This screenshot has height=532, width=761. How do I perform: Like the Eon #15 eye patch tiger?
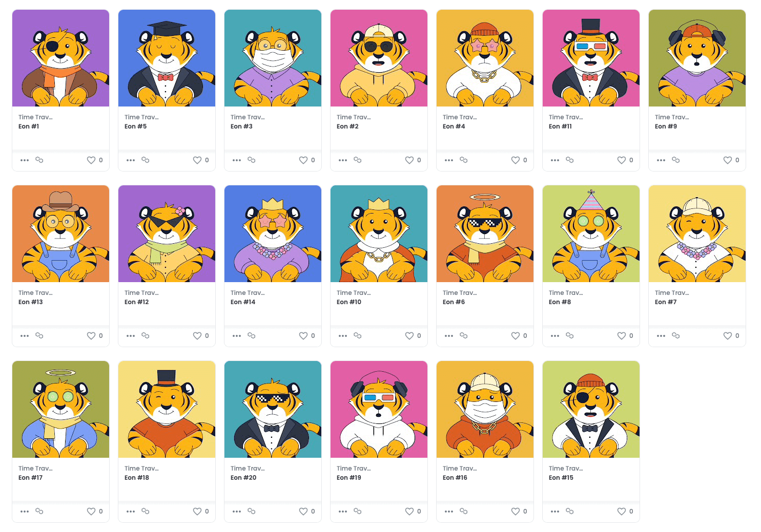point(622,512)
